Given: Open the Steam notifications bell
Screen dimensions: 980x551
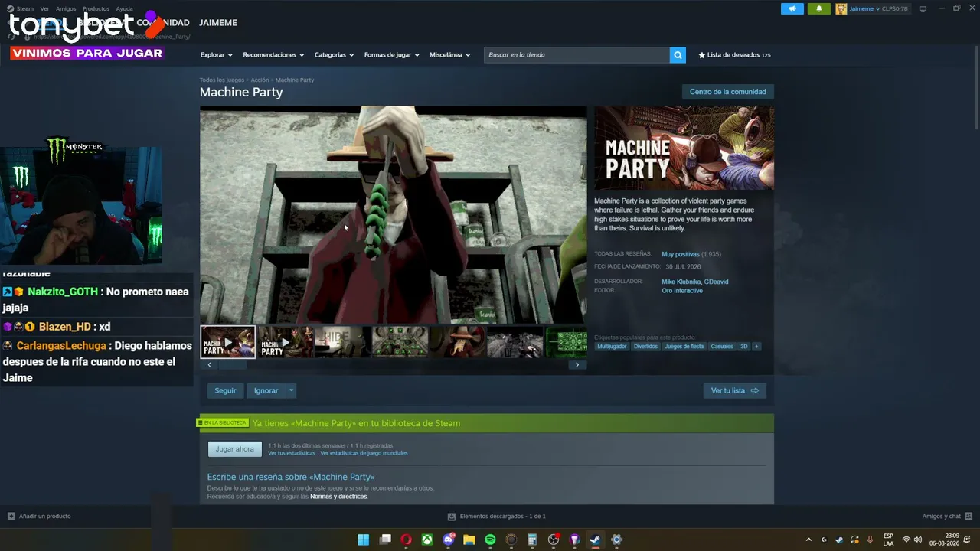Looking at the screenshot, I should pyautogui.click(x=818, y=9).
